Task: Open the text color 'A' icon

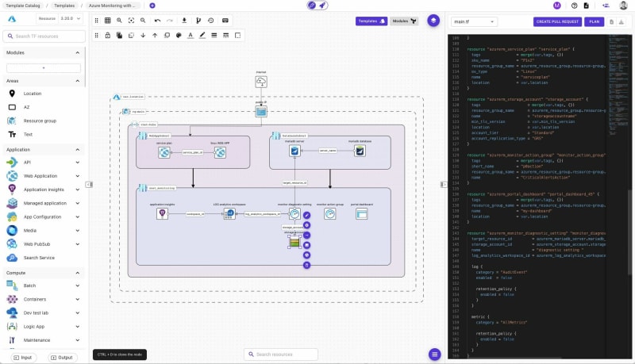Action: (190, 35)
